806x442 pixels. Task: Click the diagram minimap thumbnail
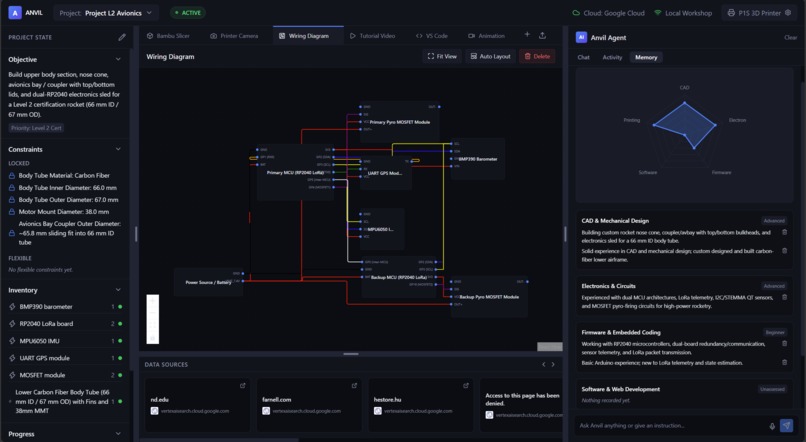point(549,346)
